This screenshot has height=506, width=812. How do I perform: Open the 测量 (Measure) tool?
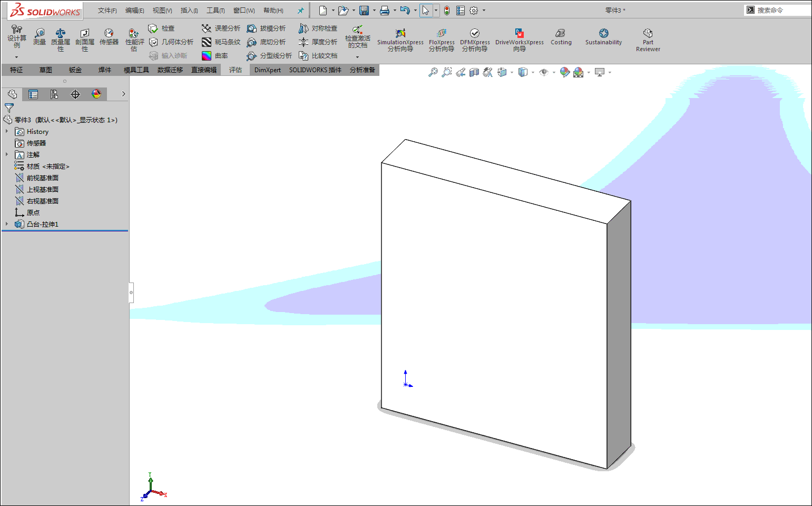(x=40, y=37)
